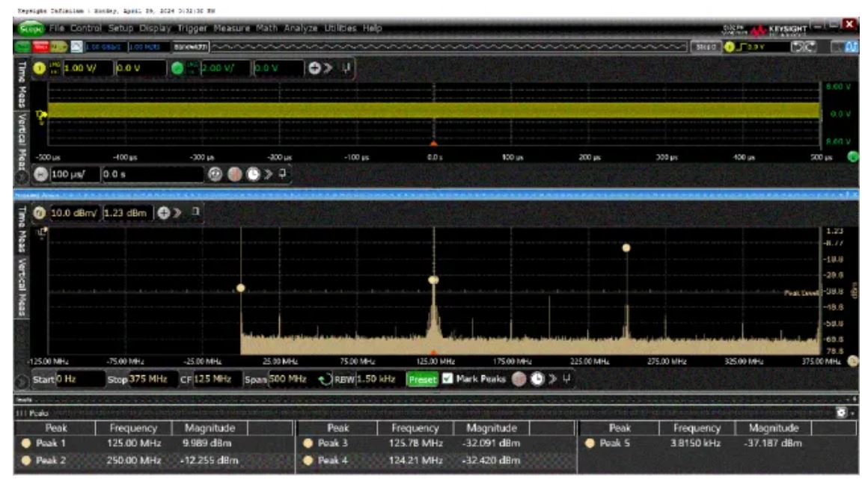Viewport: 868px width, 483px height.
Task: Click the undo arrow icon
Action: click(797, 47)
